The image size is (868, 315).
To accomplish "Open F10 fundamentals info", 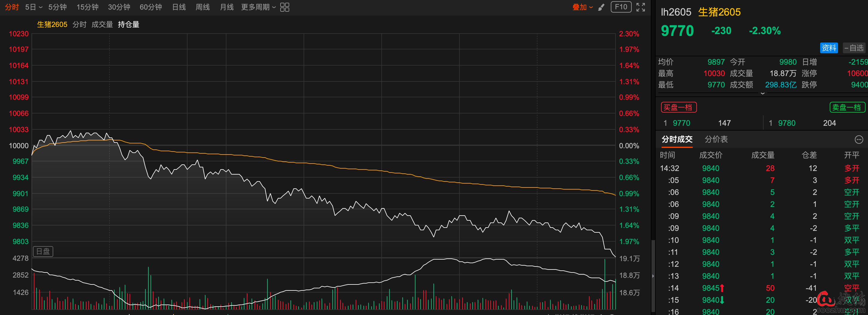I will click(621, 7).
